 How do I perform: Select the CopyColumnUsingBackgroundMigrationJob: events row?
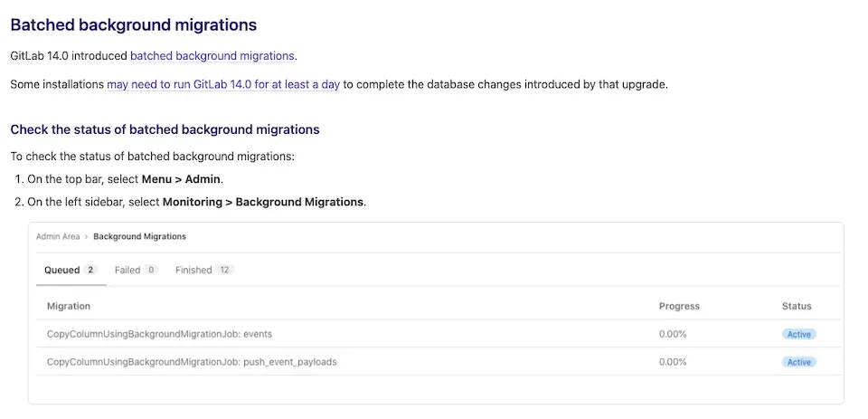pyautogui.click(x=159, y=334)
